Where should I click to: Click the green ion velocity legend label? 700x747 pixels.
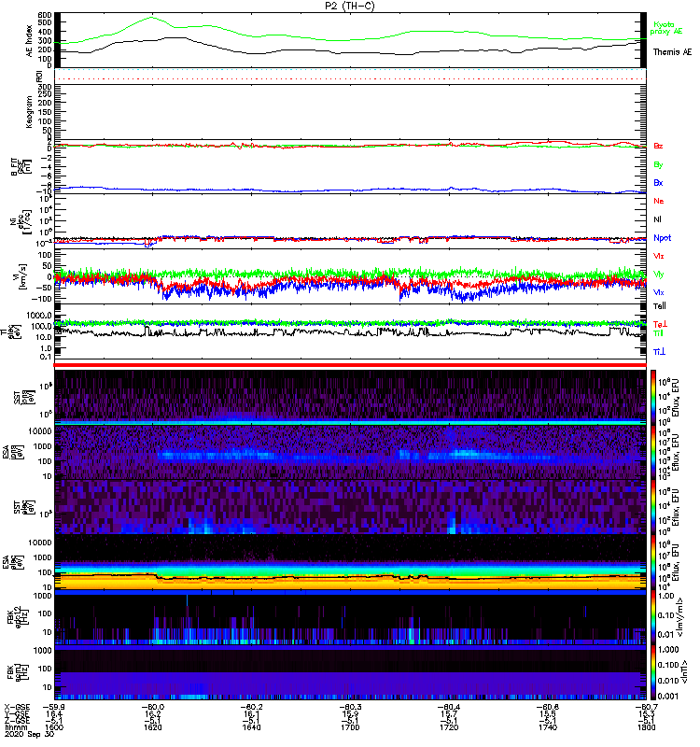click(658, 275)
